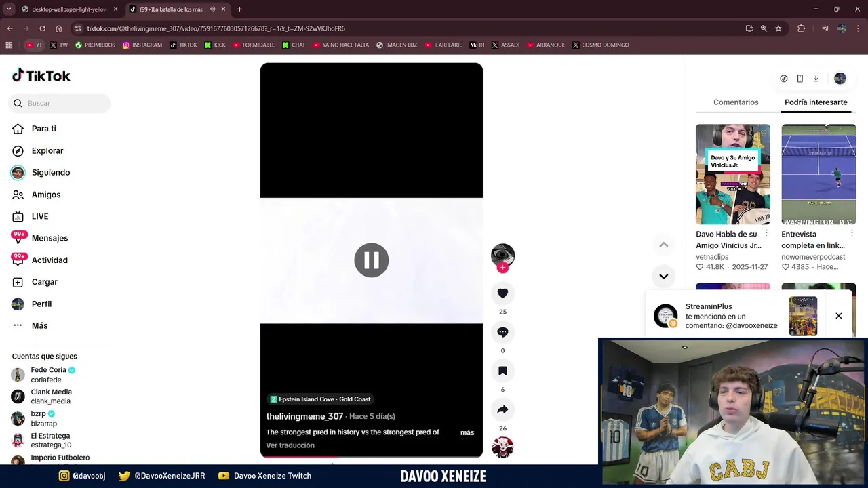The image size is (868, 488).
Task: Open options for Davo Habla video
Action: (x=766, y=233)
